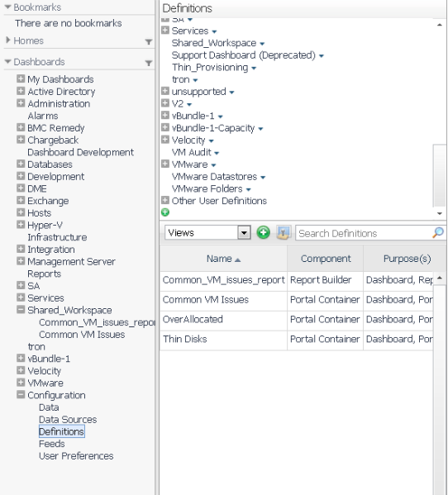This screenshot has height=495, width=448.
Task: Click the Definitions tree vertical scrollbar thumb
Action: point(439,175)
